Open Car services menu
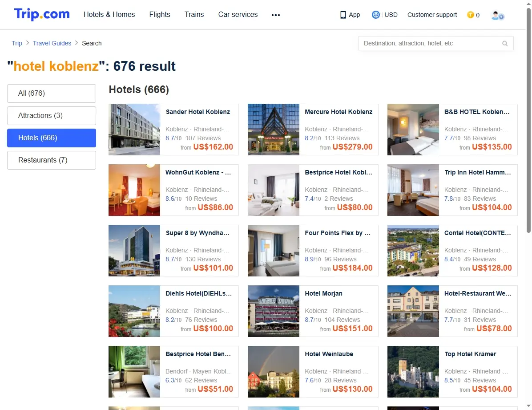532x410 pixels. (238, 14)
